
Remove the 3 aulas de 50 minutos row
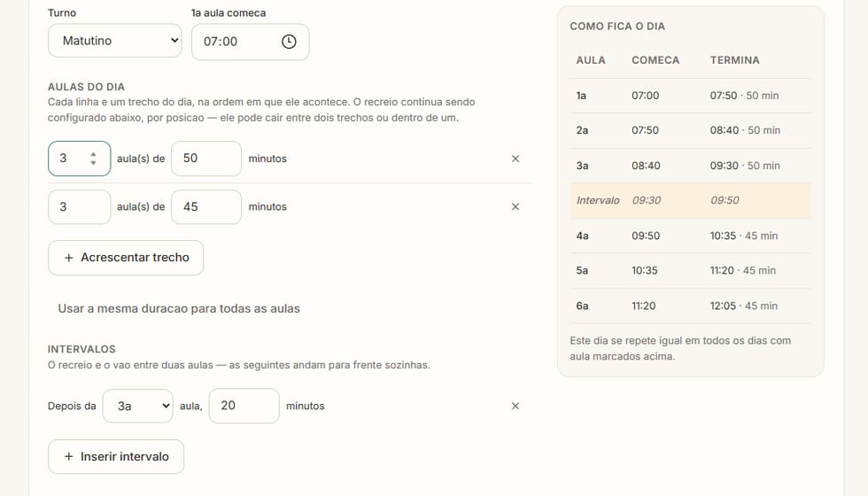(515, 159)
